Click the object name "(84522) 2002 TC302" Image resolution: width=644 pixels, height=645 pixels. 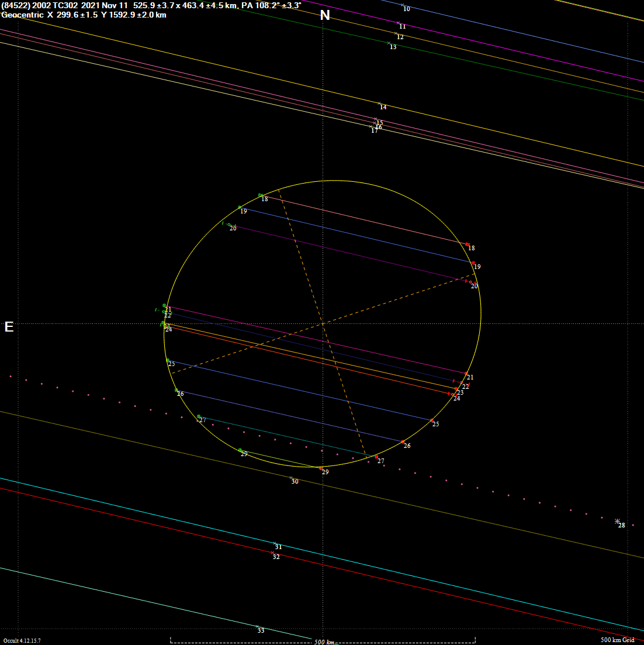coord(40,5)
